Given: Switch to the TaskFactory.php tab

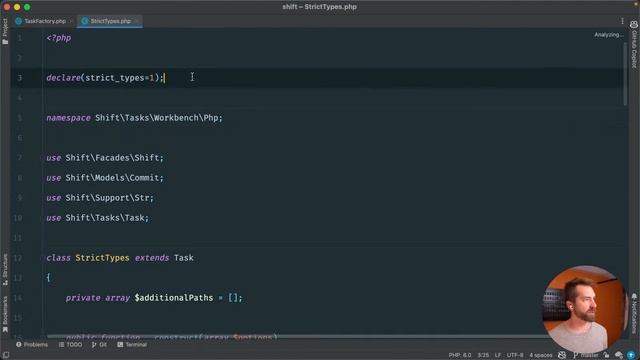Looking at the screenshot, I should (x=45, y=21).
